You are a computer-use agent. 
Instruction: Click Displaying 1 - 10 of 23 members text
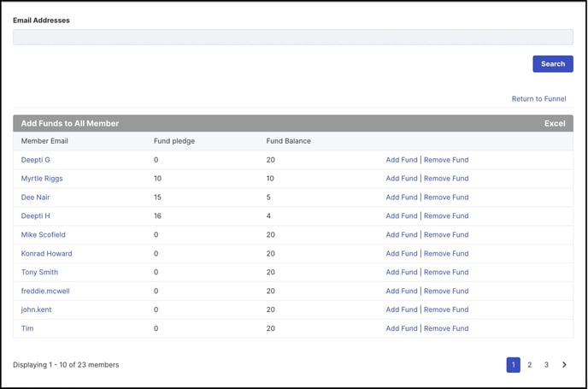pos(66,364)
